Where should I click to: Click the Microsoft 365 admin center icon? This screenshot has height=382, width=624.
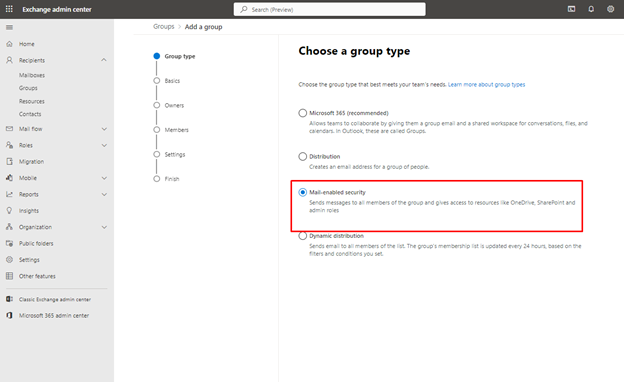pos(10,315)
